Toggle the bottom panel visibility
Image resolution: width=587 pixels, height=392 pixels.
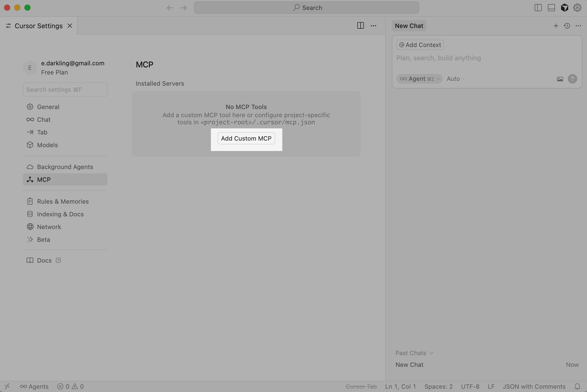(x=551, y=8)
